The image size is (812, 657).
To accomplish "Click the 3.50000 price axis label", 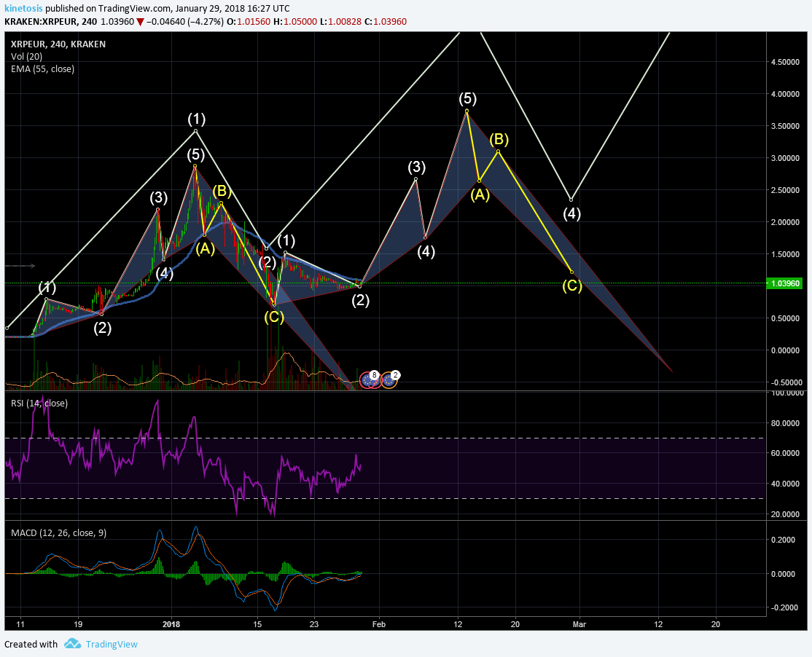I will click(785, 126).
